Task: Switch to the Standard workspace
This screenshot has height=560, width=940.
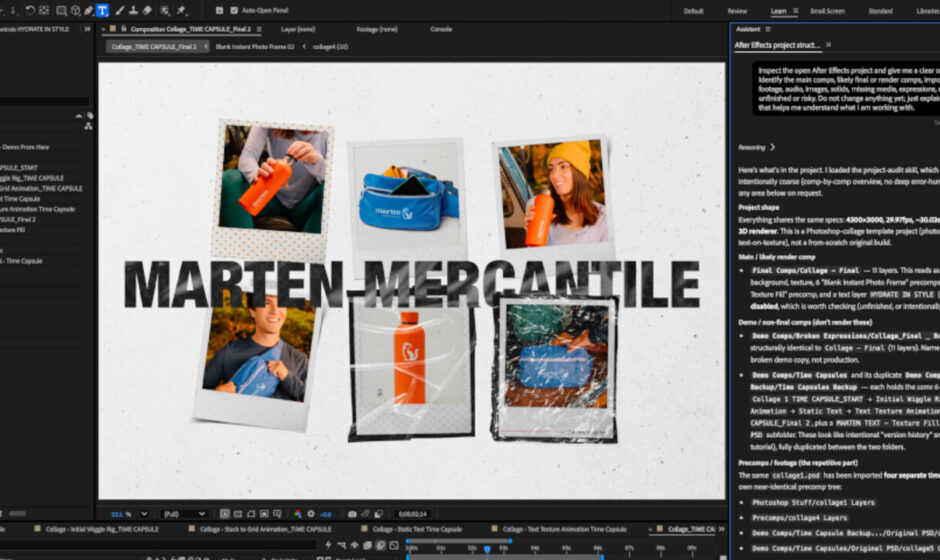Action: [880, 11]
